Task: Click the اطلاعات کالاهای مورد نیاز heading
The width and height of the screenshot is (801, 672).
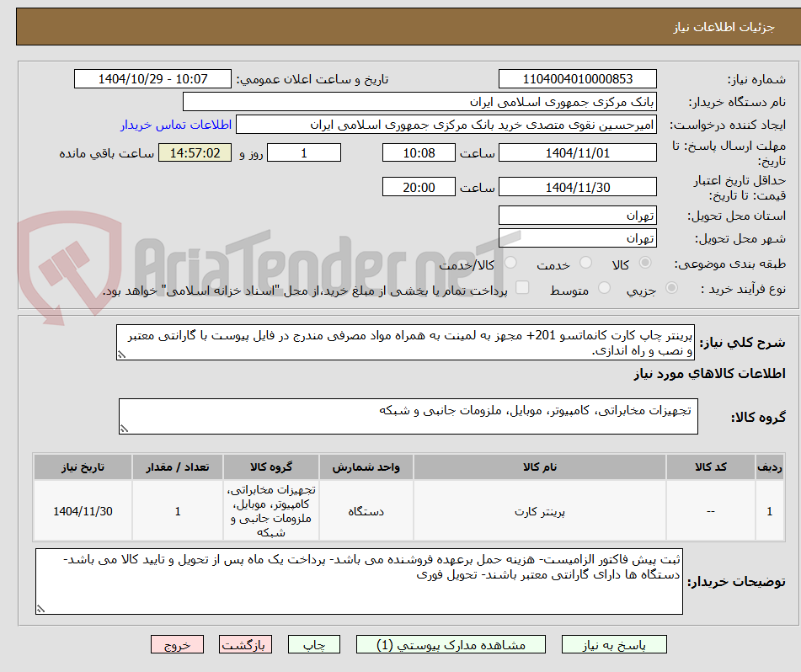Action: pos(709,374)
